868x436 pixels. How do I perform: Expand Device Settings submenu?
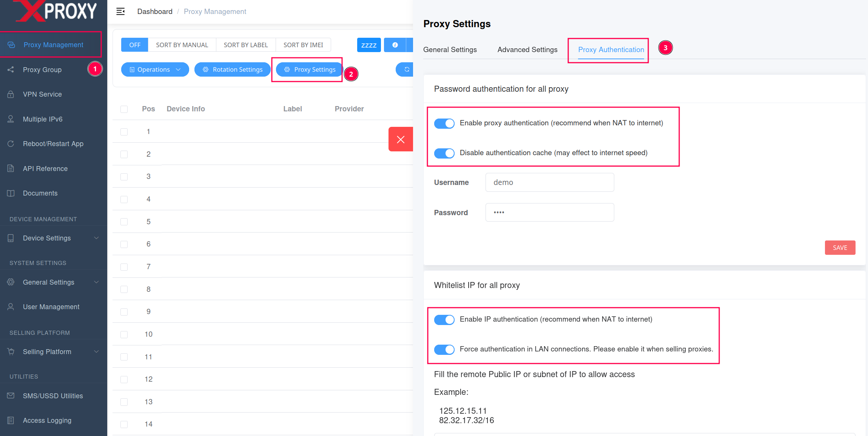(x=53, y=238)
